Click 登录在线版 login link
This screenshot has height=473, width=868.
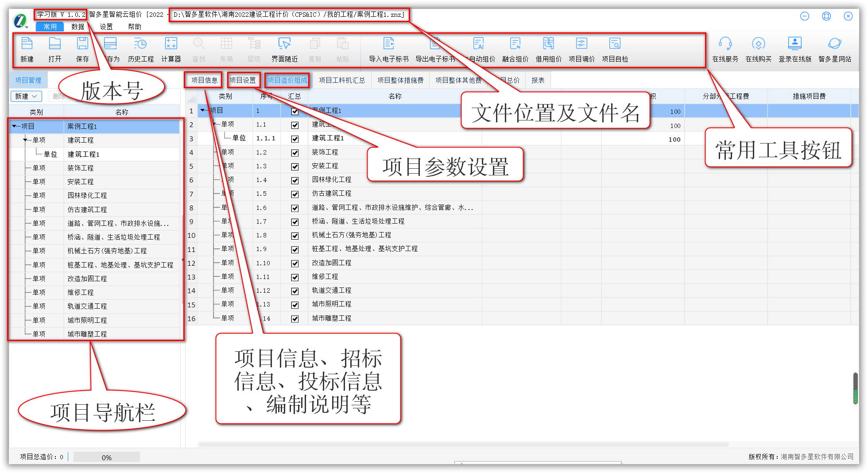[794, 49]
